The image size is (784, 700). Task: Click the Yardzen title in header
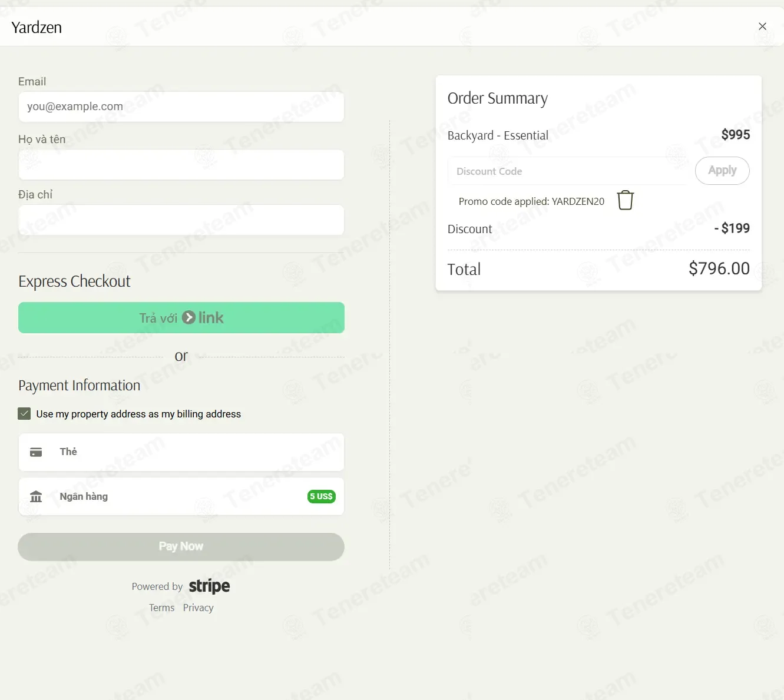click(37, 28)
